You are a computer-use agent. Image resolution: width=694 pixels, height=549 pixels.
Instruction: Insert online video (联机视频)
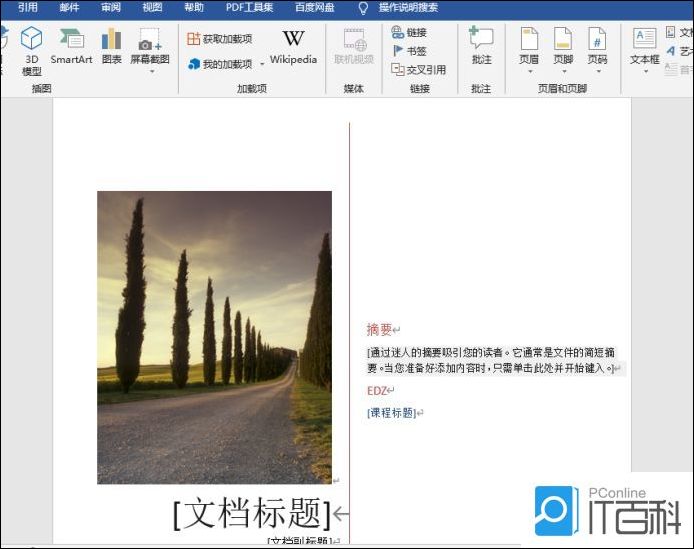point(354,46)
